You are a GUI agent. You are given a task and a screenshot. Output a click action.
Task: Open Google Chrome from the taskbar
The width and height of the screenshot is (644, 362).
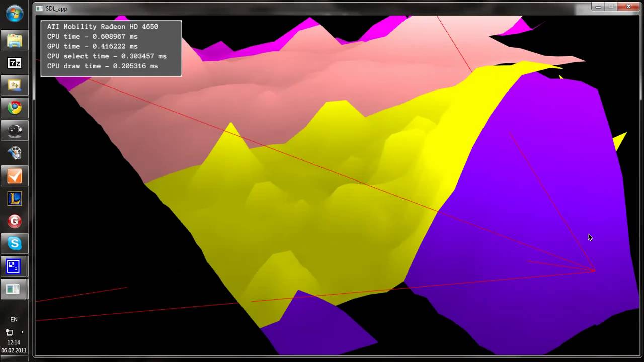coord(14,107)
